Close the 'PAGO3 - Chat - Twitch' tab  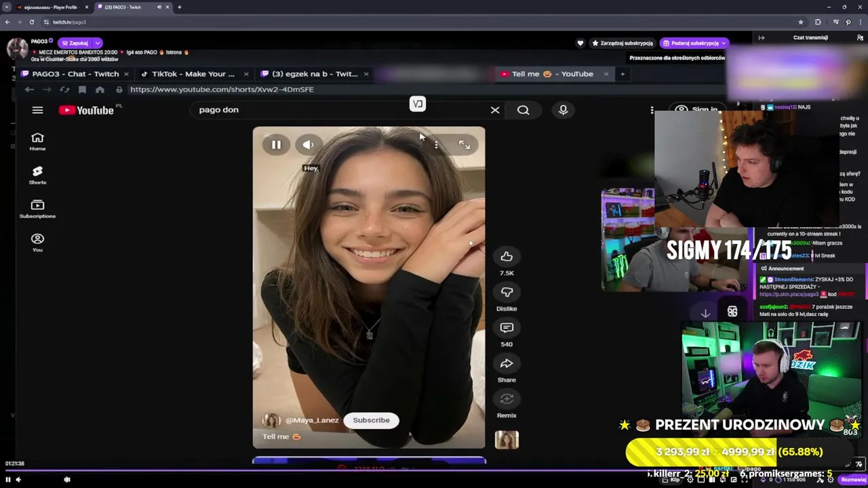126,74
